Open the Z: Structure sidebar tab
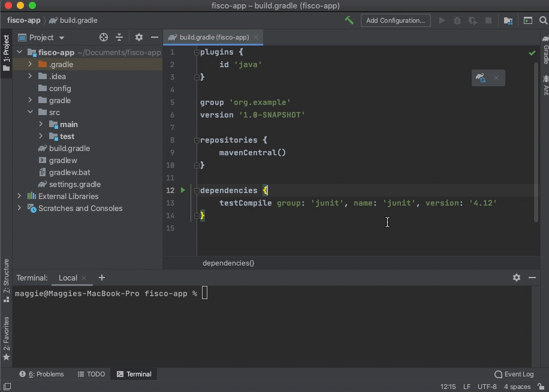The image size is (549, 392). pyautogui.click(x=6, y=281)
